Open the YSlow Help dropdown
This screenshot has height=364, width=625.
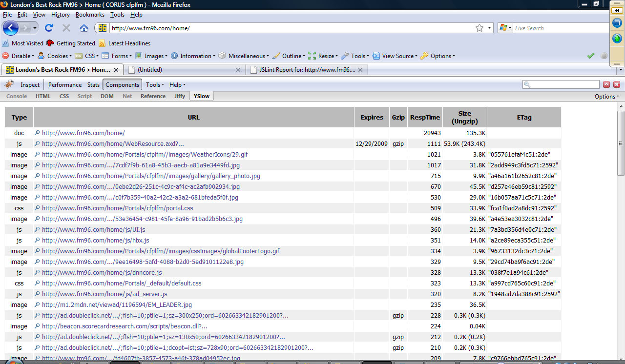[177, 84]
